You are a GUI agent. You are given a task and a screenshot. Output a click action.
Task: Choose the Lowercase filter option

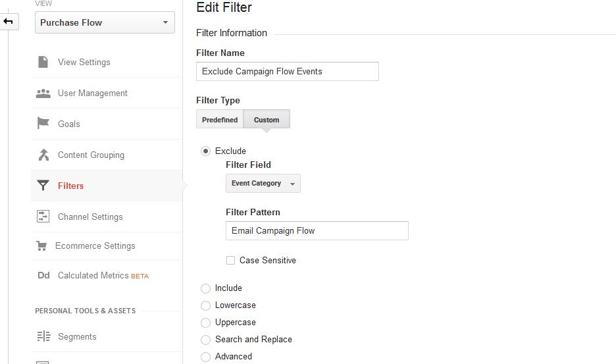pos(205,305)
